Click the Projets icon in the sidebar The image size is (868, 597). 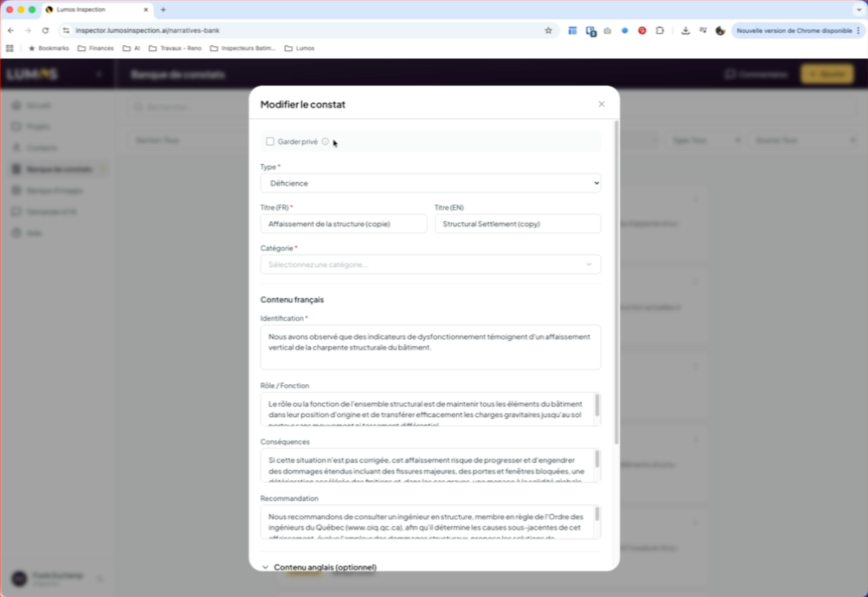(x=17, y=126)
